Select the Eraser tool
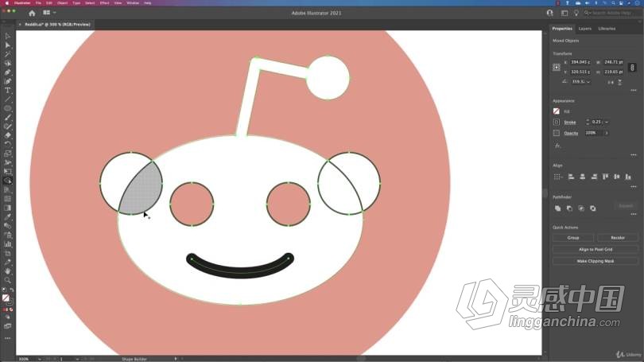Image resolution: width=644 pixels, height=362 pixels. pyautogui.click(x=7, y=135)
